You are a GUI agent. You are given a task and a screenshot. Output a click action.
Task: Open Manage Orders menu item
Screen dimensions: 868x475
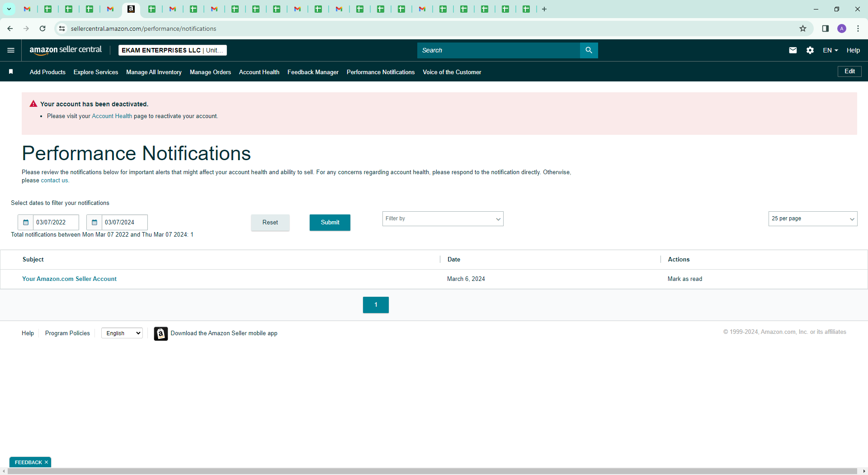(210, 72)
